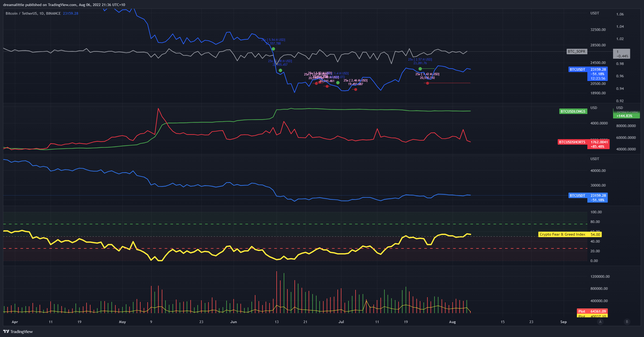Click the 54.00 Fear & Greed value
Viewport: 644px width, 337px height.
point(595,235)
